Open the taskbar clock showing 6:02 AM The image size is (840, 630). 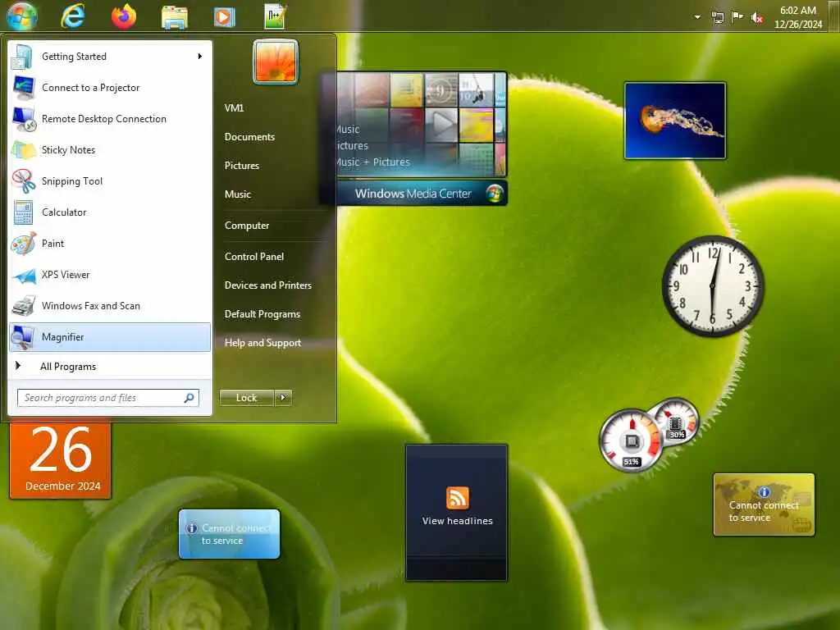[x=797, y=17]
